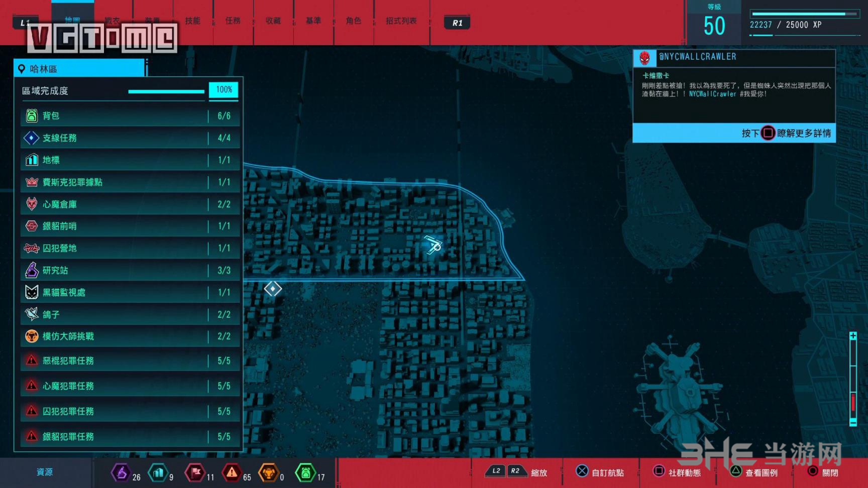Click the R1 next tab button
This screenshot has width=868, height=488.
tap(457, 23)
